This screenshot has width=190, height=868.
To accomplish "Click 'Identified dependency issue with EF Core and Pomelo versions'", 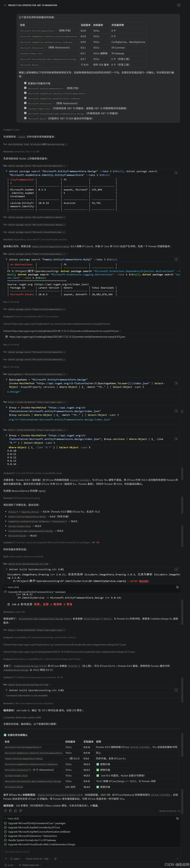I will (x=35, y=240).
